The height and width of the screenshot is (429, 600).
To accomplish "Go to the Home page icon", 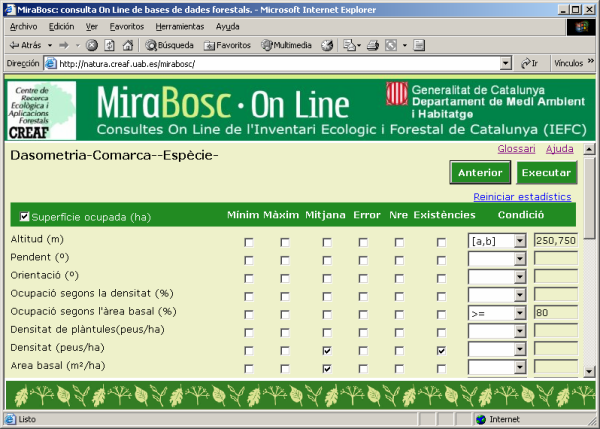I will pyautogui.click(x=127, y=46).
